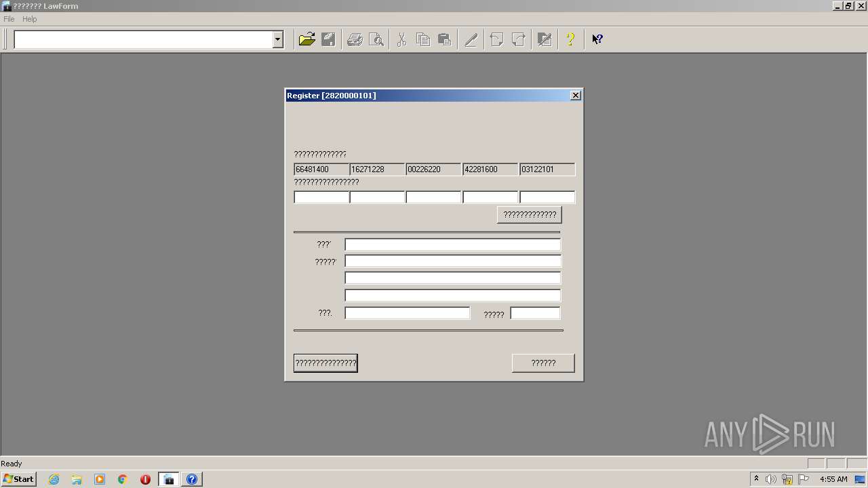Click the empty key field beneath 66481400
This screenshot has width=868, height=488.
point(321,197)
